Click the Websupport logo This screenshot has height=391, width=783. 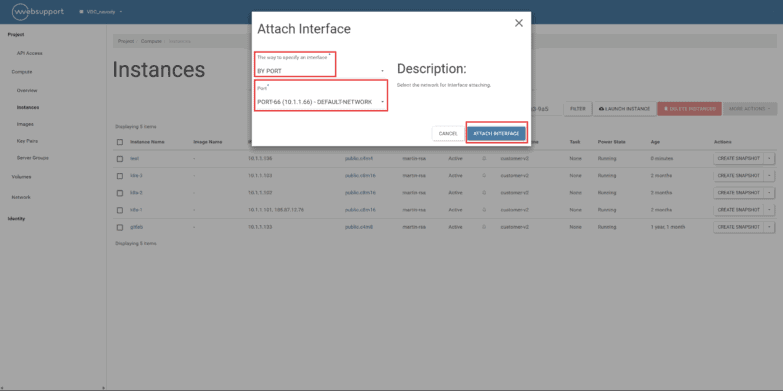[38, 11]
